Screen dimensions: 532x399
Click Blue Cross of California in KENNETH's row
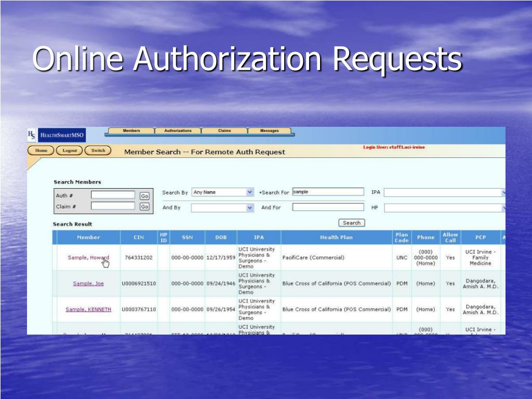(x=337, y=310)
